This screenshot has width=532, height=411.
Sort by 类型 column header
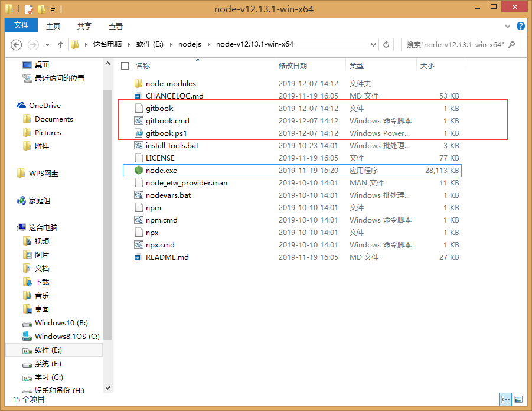coord(357,66)
